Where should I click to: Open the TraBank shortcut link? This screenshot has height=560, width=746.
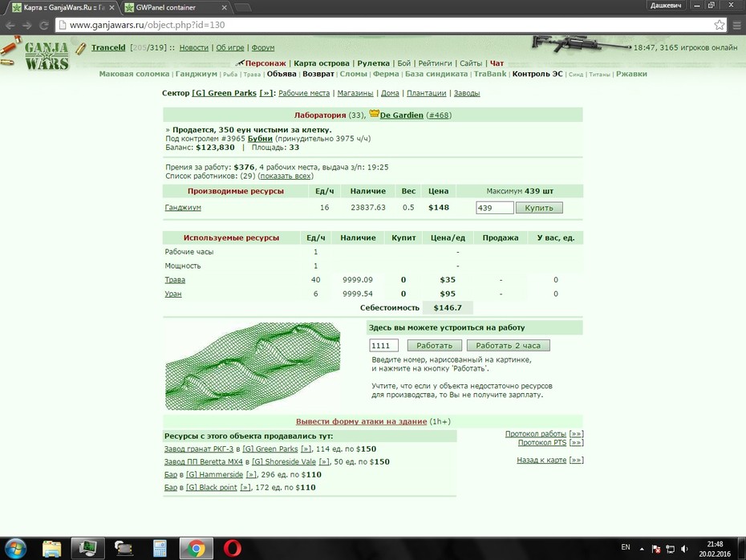(490, 74)
